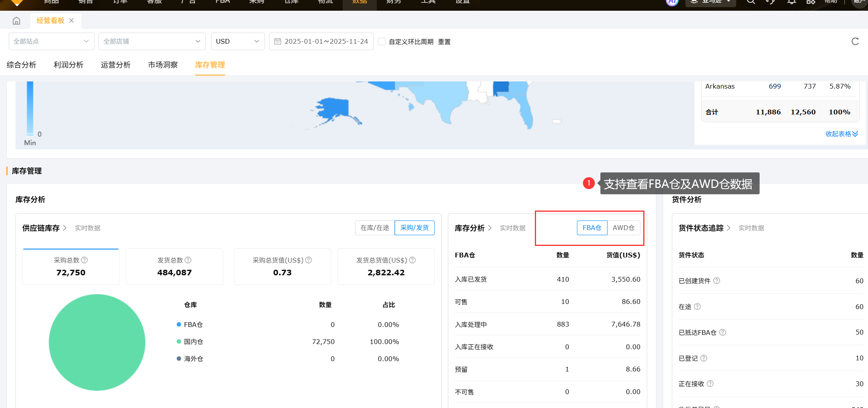Enable the 自定义环比周期 checkbox
The height and width of the screenshot is (408, 868).
(x=382, y=42)
